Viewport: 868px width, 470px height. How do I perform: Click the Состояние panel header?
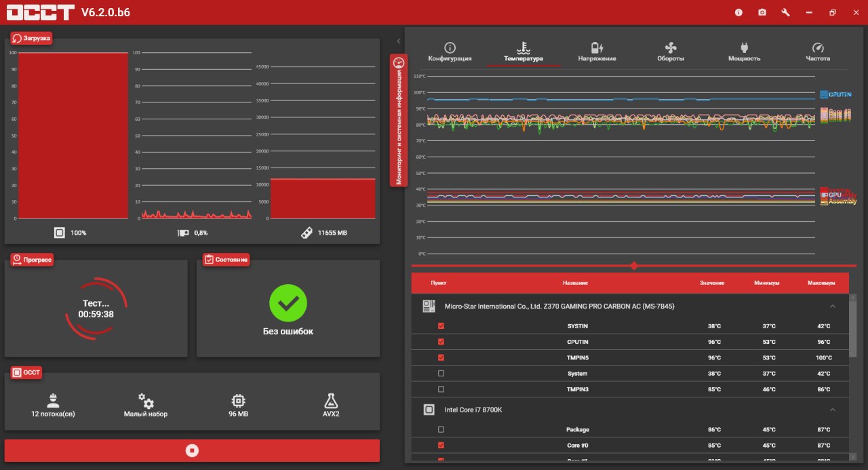[x=226, y=260]
